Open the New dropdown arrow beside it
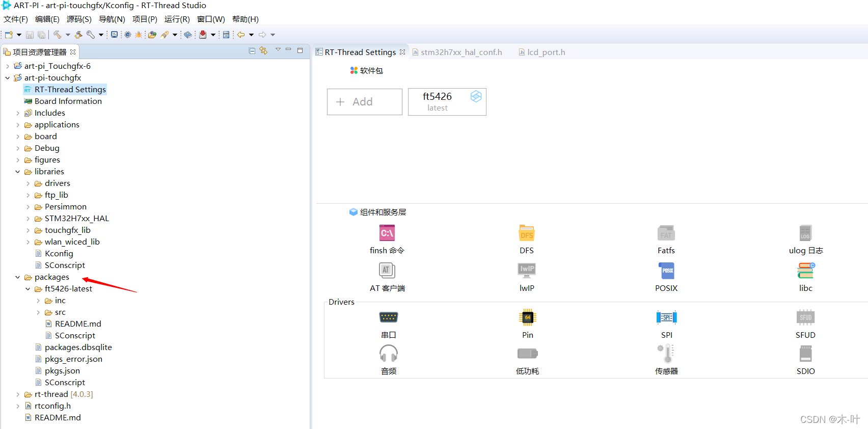Viewport: 868px width, 429px height. pos(19,35)
